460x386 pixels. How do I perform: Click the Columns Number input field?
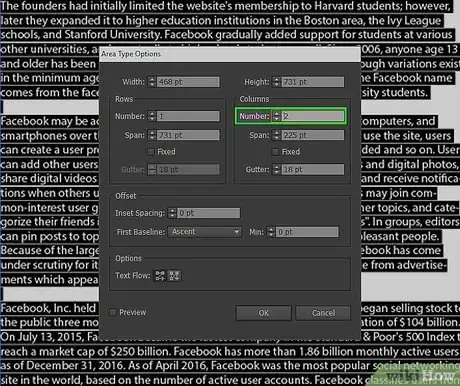click(313, 116)
